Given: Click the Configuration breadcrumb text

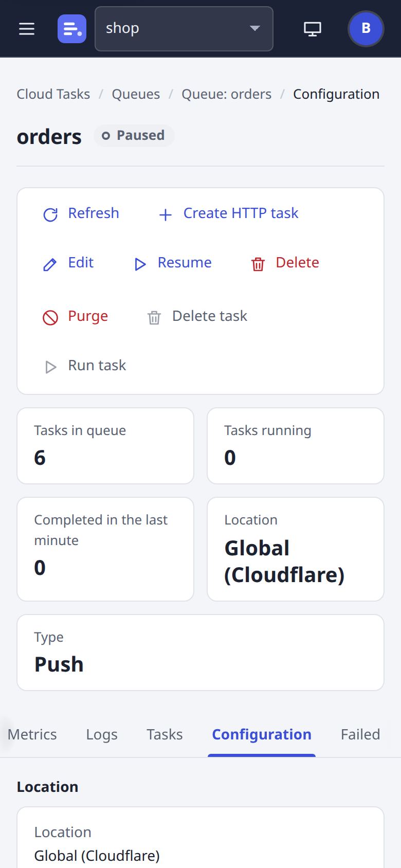Looking at the screenshot, I should [336, 94].
